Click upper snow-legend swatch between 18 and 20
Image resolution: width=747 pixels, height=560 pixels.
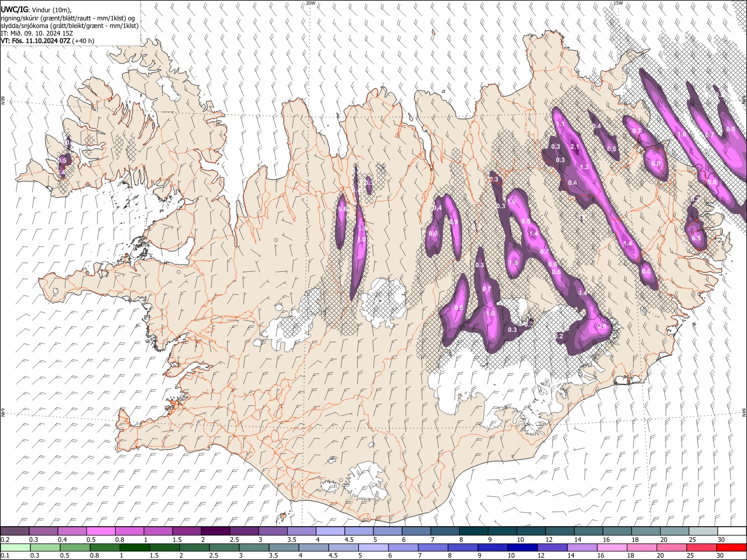646,531
